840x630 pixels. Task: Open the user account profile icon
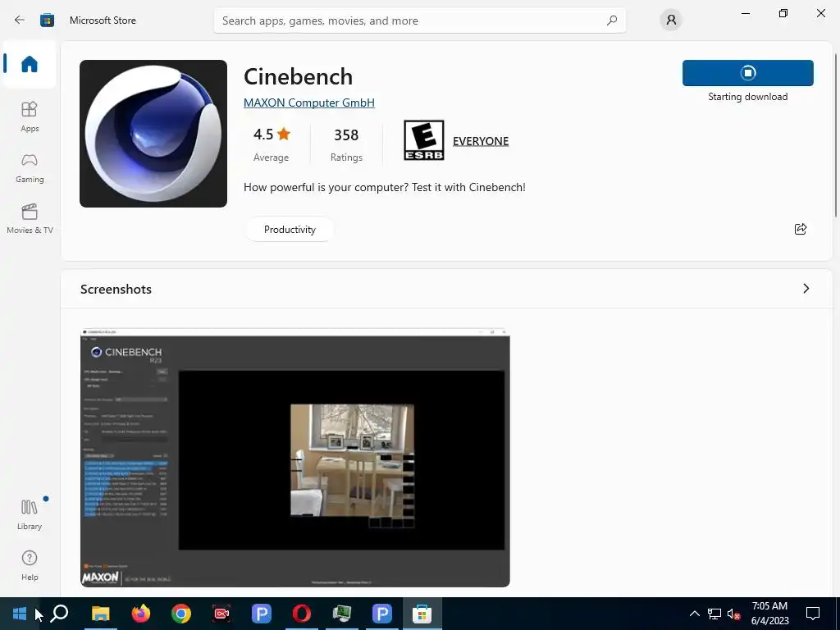point(671,21)
